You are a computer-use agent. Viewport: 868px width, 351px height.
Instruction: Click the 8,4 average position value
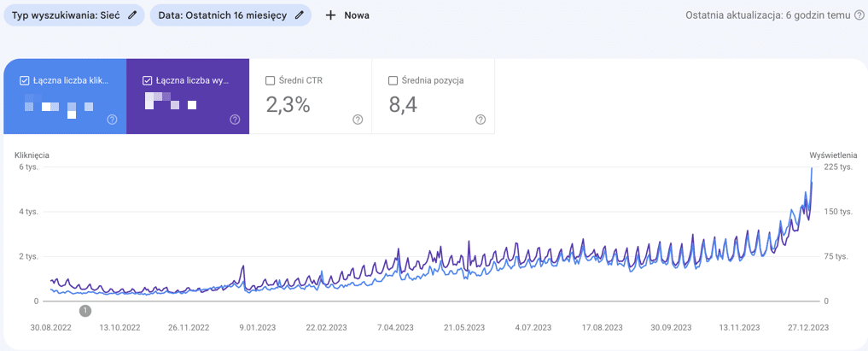(406, 105)
